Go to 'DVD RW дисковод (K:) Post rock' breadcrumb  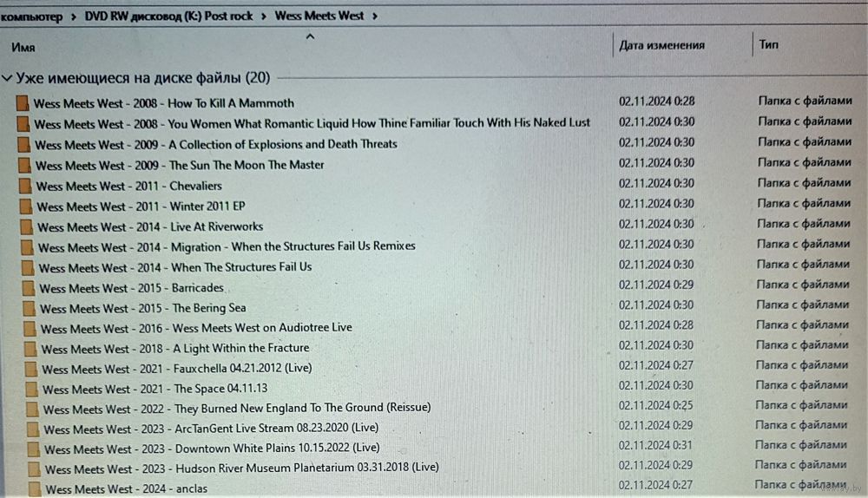168,16
